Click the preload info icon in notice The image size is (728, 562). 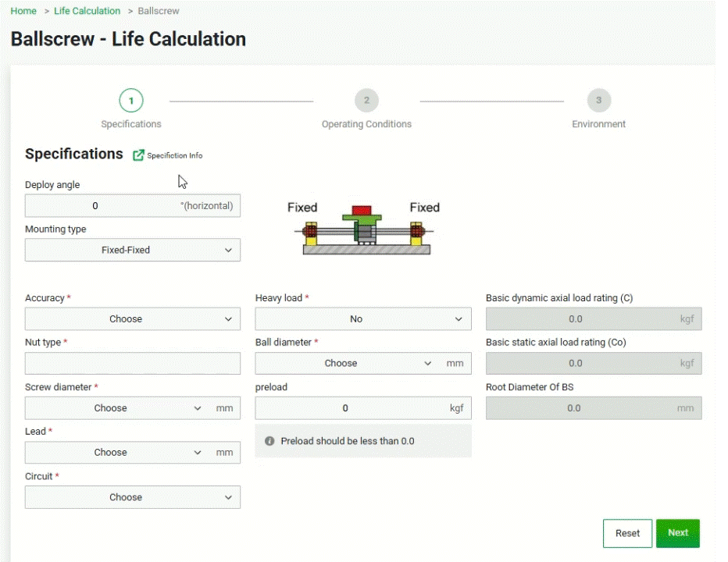coord(269,441)
